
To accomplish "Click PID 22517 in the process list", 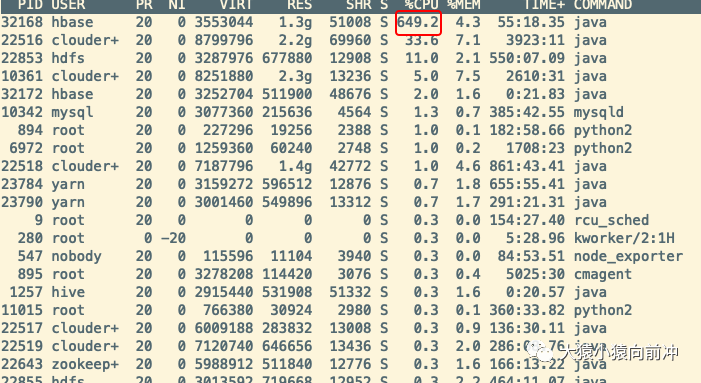I will pyautogui.click(x=22, y=328).
